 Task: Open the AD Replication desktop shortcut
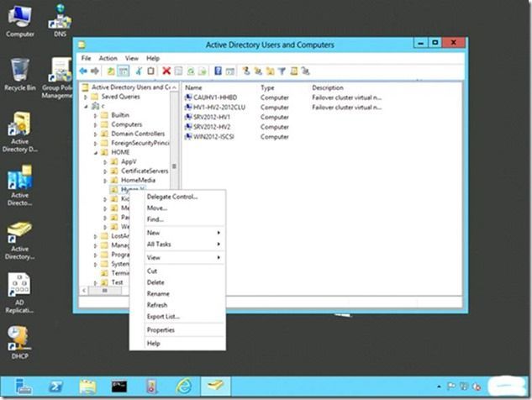pyautogui.click(x=19, y=293)
